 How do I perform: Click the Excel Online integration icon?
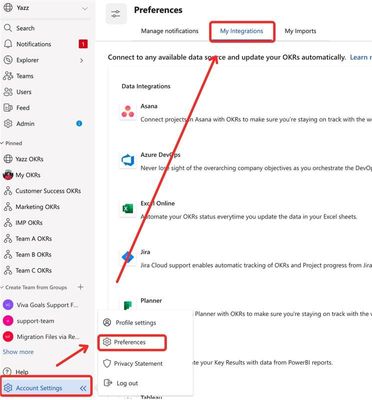[128, 209]
